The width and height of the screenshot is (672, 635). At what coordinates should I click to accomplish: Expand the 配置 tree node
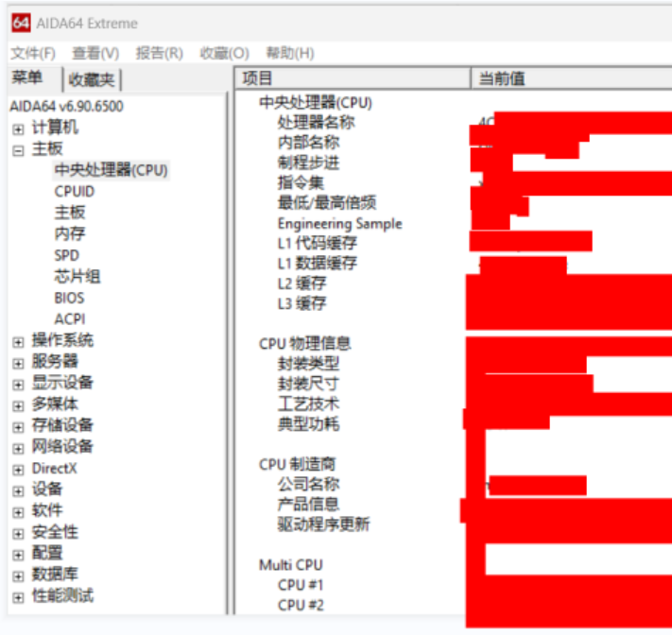click(18, 556)
